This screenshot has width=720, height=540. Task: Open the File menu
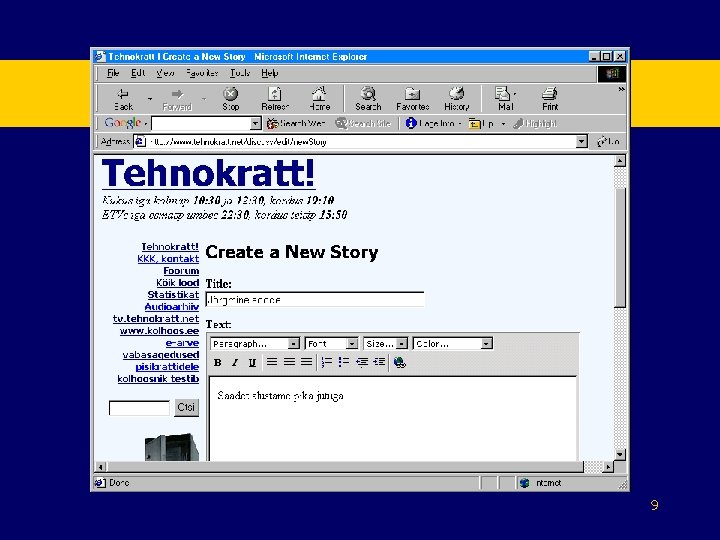coord(113,73)
